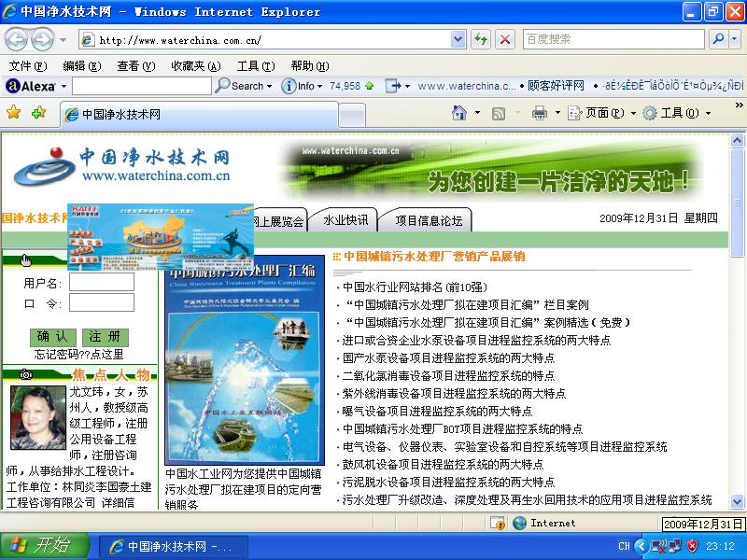Open the Windows 开始 Start button
Screen dimensions: 747x560
(45, 546)
